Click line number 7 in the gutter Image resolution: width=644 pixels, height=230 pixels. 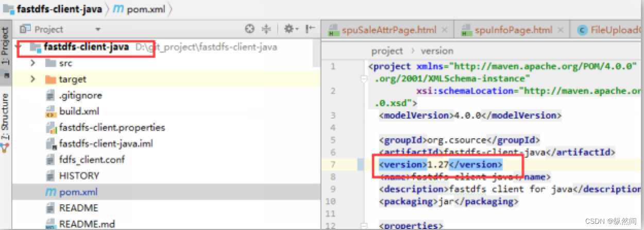(x=332, y=165)
